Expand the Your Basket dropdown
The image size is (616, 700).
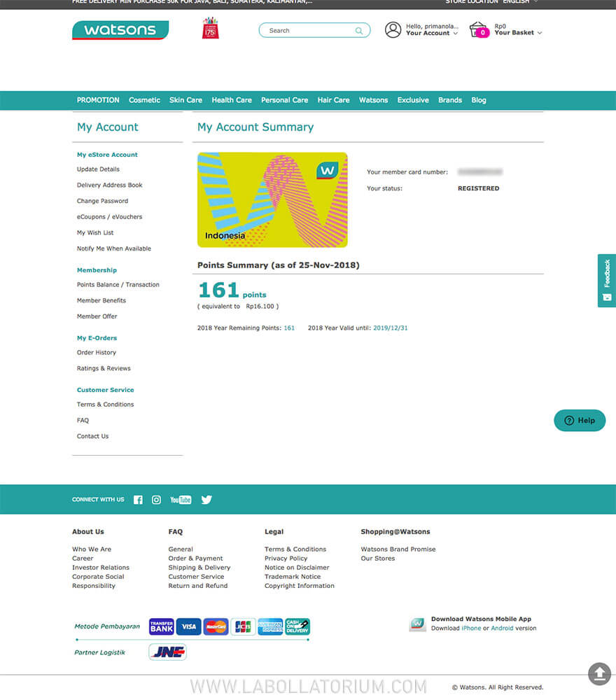pos(518,33)
